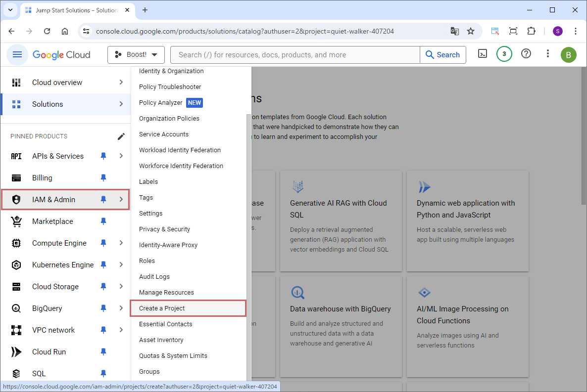
Task: Bookmark this page with star icon
Action: coord(471,31)
